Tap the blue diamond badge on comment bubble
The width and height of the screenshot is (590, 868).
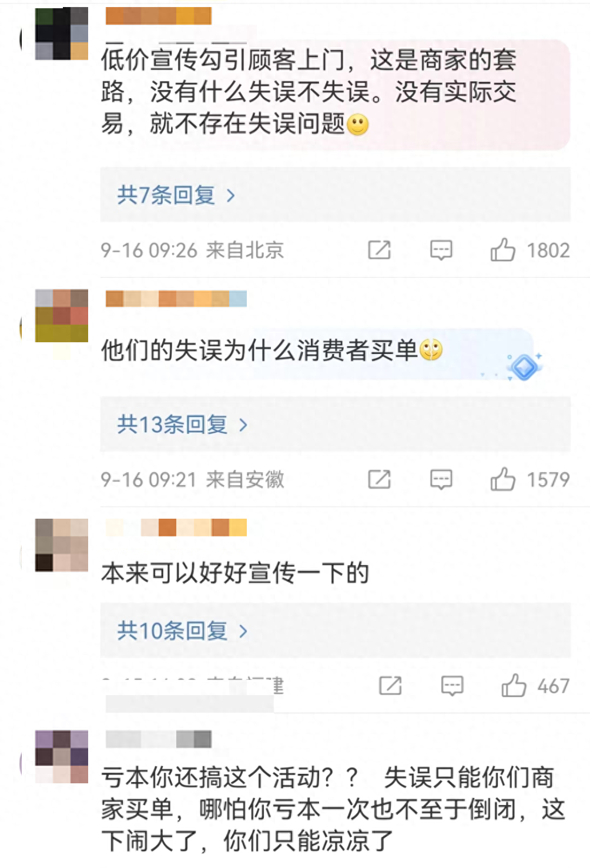click(x=524, y=367)
